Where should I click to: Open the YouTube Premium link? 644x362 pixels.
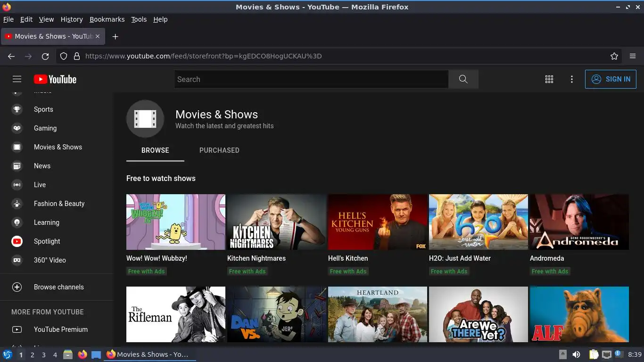tap(61, 329)
